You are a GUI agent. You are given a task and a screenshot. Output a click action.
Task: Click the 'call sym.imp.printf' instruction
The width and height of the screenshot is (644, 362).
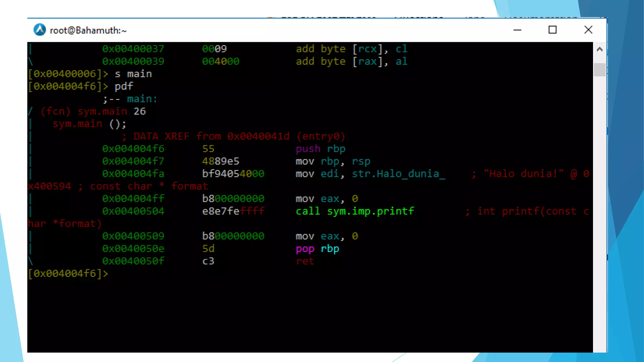(x=355, y=211)
